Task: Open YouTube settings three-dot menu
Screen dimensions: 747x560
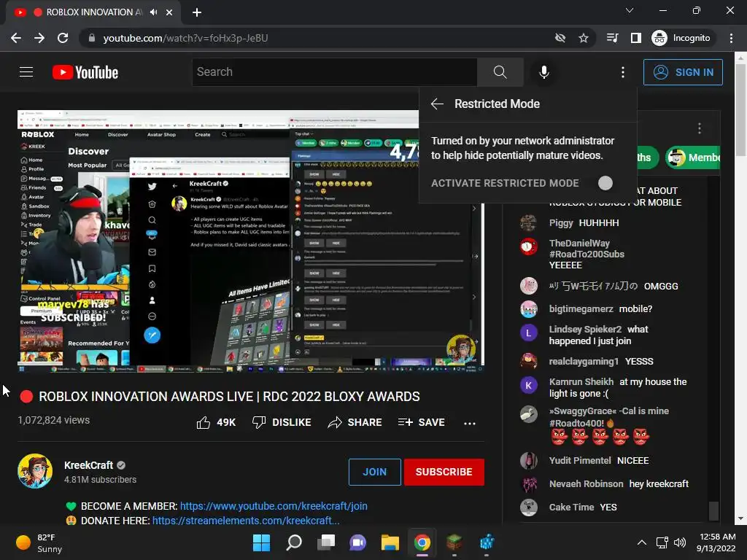Action: (623, 72)
